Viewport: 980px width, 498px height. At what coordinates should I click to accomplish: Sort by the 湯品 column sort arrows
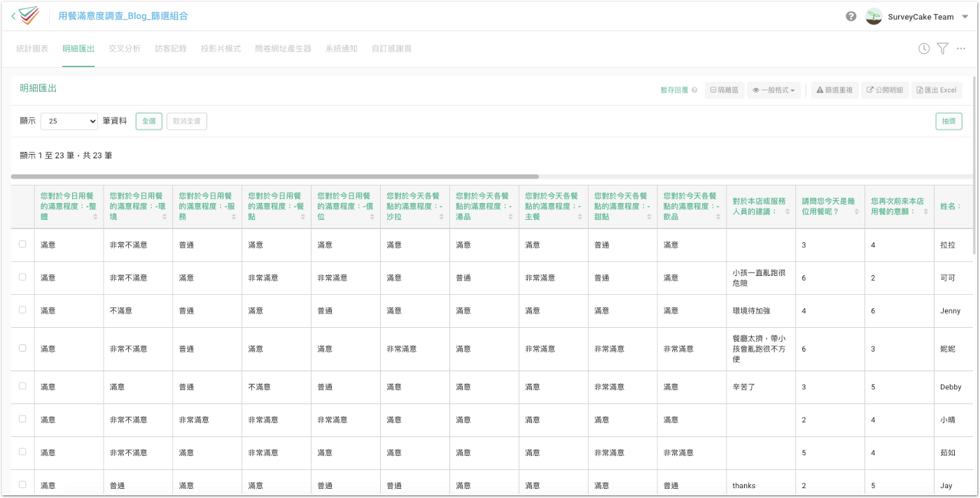coord(511,217)
